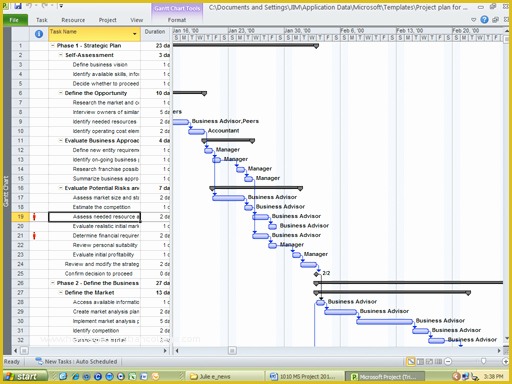The height and width of the screenshot is (384, 512).
Task: Click the Internet Explorer quick launch icon
Action: 76,377
